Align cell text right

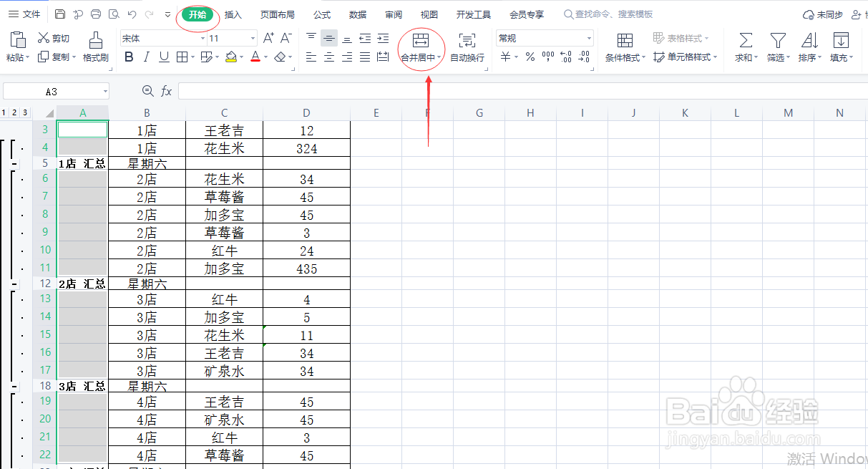click(347, 57)
